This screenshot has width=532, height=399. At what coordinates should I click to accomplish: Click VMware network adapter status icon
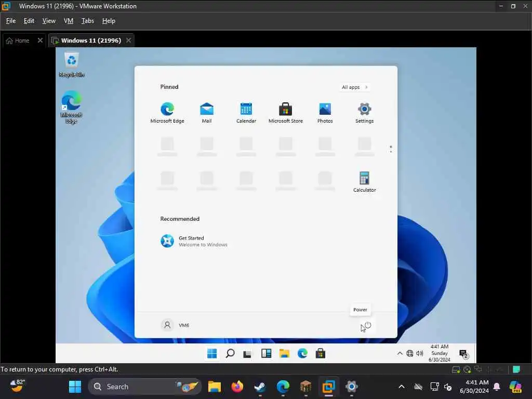pyautogui.click(x=478, y=369)
